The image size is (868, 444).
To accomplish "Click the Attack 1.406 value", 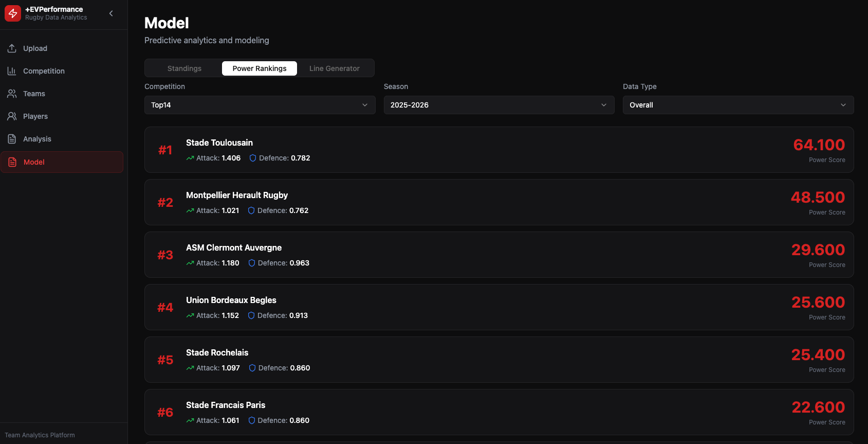I will (x=231, y=158).
